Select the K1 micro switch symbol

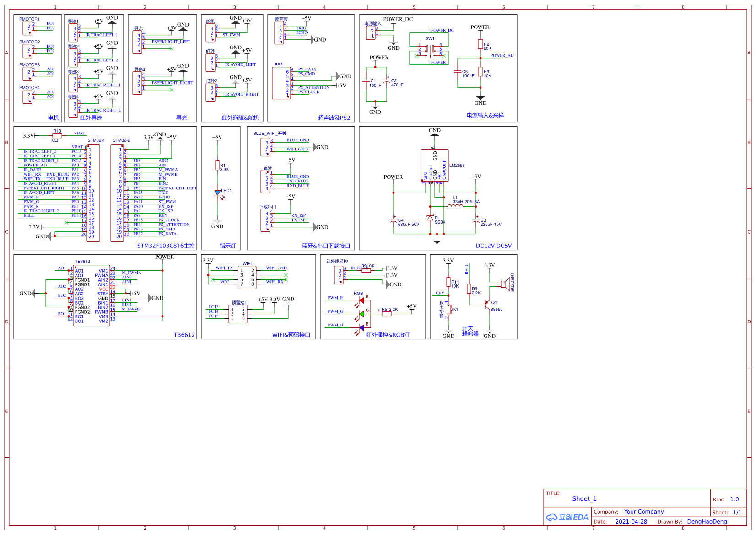(x=448, y=310)
